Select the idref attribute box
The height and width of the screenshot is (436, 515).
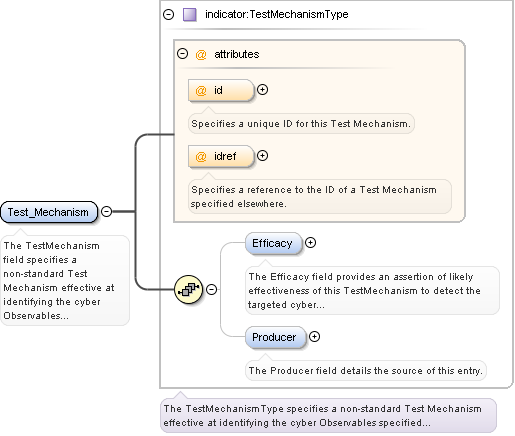pyautogui.click(x=221, y=156)
